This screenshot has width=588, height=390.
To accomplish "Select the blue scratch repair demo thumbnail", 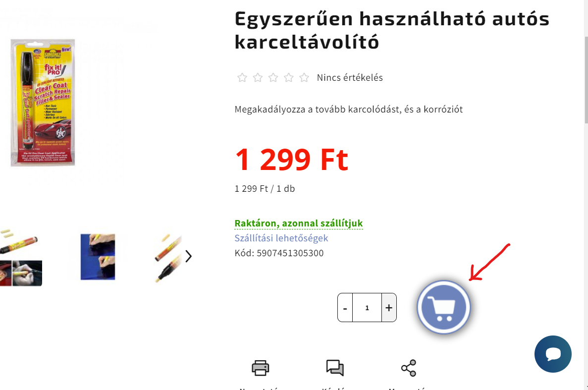I will [x=98, y=257].
